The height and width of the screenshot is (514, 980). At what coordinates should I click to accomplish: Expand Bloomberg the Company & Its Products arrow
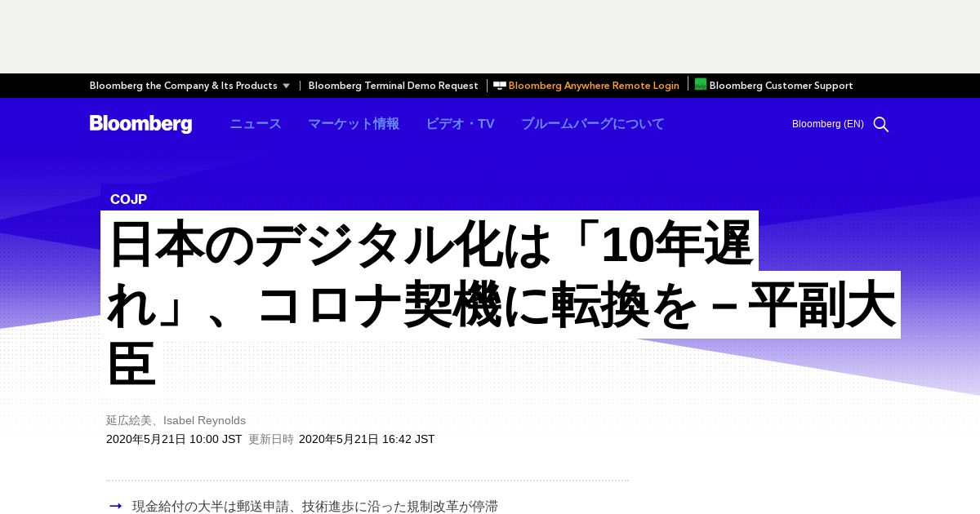click(x=286, y=86)
